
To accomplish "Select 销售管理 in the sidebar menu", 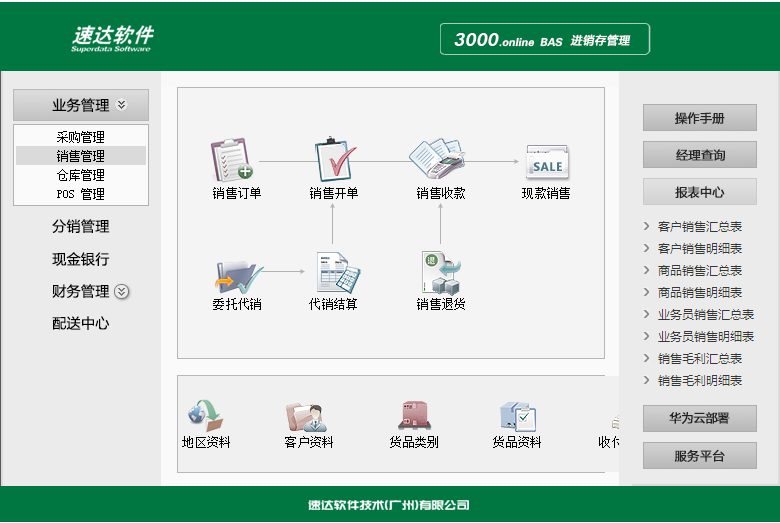I will [81, 156].
